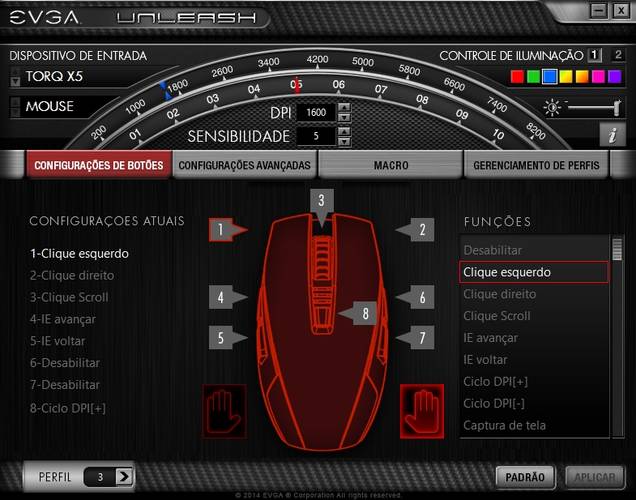
Task: Pick the magenta lighting color
Action: (598, 76)
